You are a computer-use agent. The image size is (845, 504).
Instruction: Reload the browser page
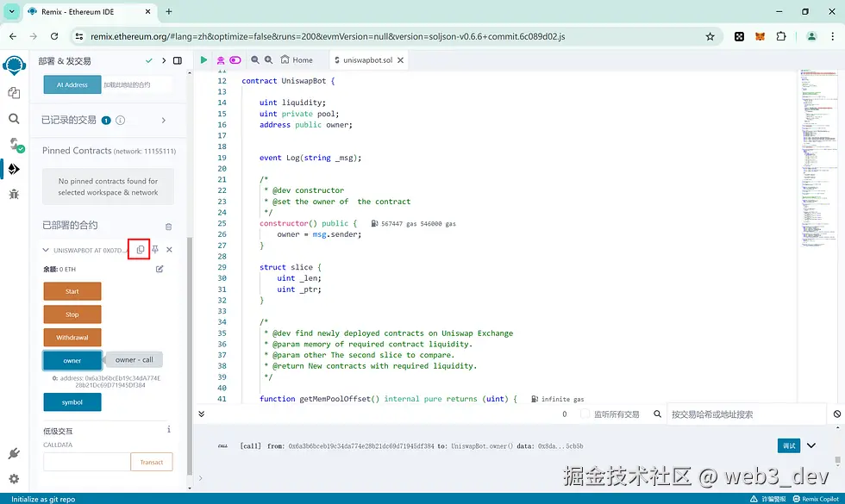click(53, 36)
